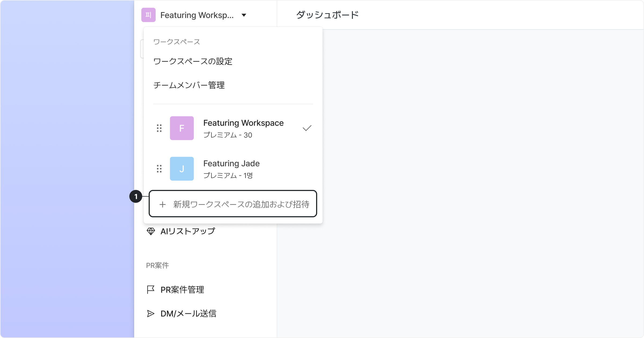Switch to the Featuring Jade workspace
Viewport: 644px width, 338px height.
tap(231, 164)
